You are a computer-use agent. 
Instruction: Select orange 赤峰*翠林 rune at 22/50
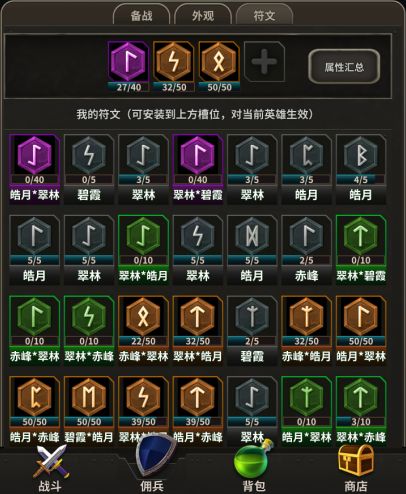tap(143, 330)
